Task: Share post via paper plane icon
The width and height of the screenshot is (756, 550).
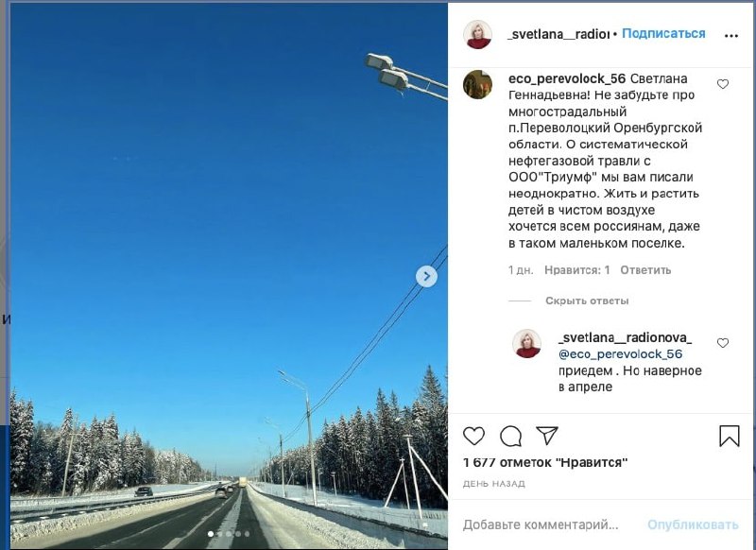Action: pos(547,436)
